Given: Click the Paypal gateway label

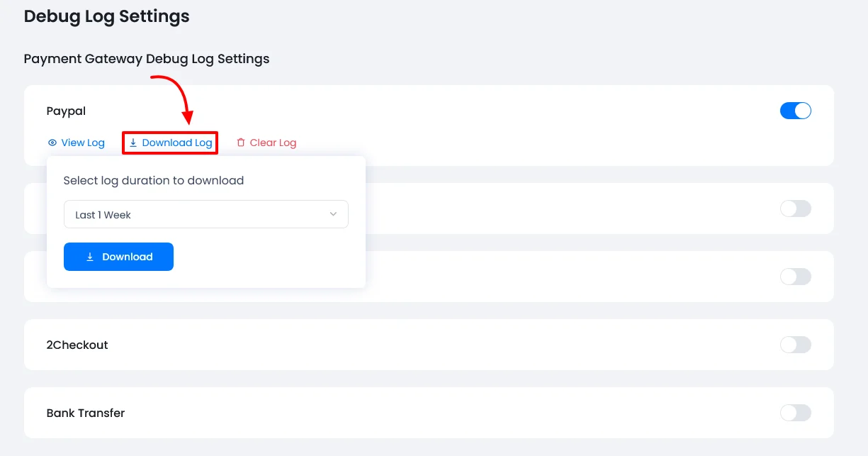Looking at the screenshot, I should 66,111.
